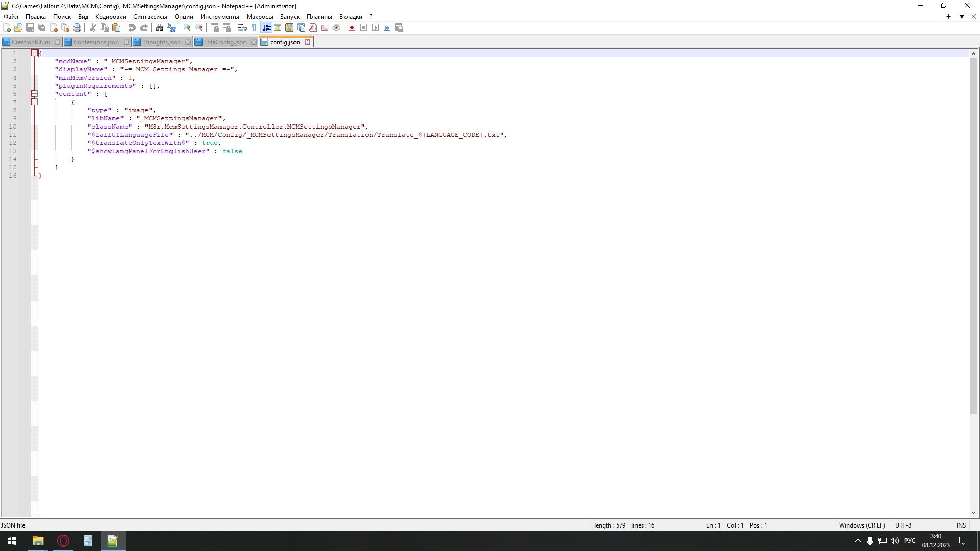Start macro recording with red dot icon
Screen dimensions: 980x551
(x=352, y=28)
